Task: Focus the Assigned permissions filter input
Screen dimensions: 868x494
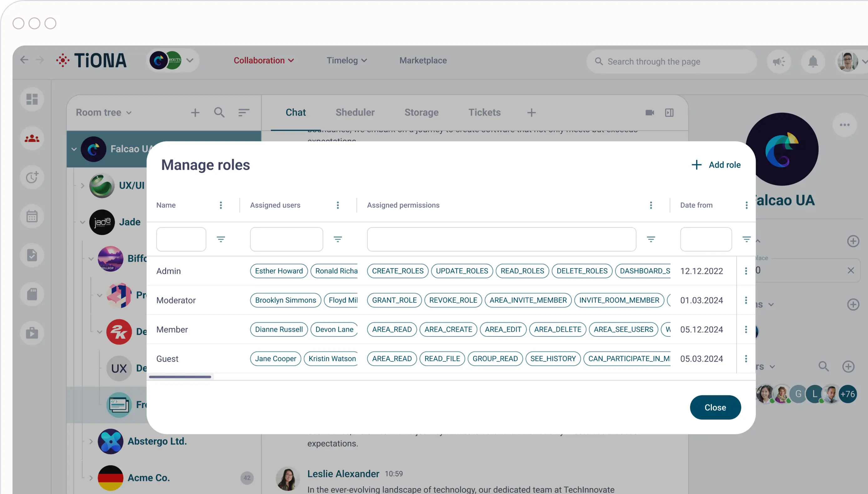Action: pyautogui.click(x=501, y=239)
